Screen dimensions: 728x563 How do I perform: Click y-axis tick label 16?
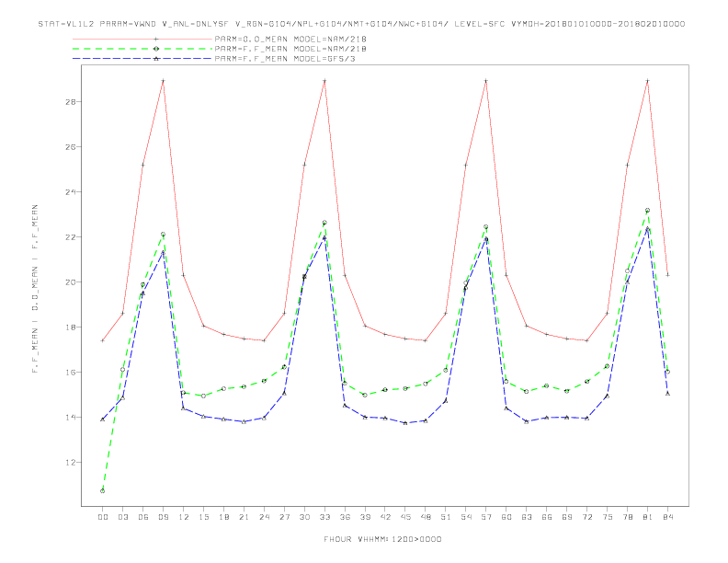tap(70, 372)
